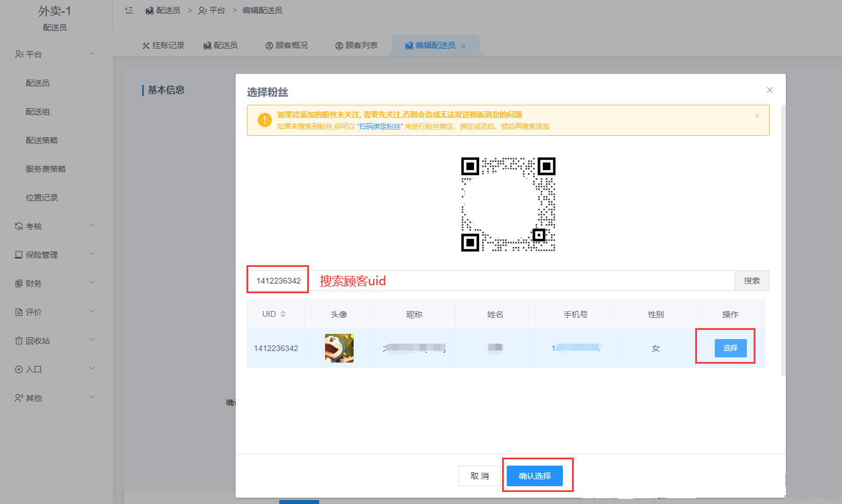Click the phone number link in the row

(x=576, y=348)
